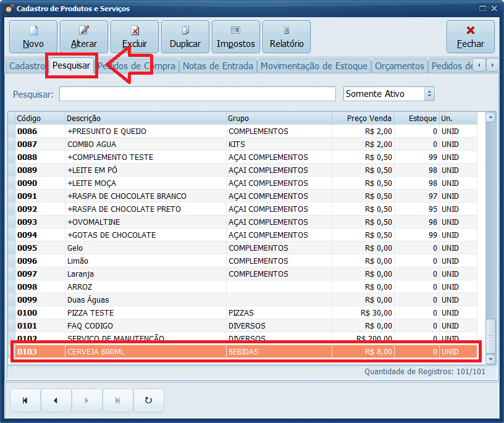Open the Impostos tax tool
This screenshot has height=423, width=504.
235,36
